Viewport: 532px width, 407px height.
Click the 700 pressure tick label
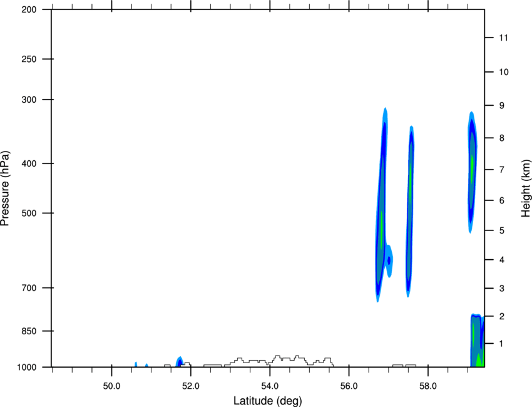[x=29, y=288]
